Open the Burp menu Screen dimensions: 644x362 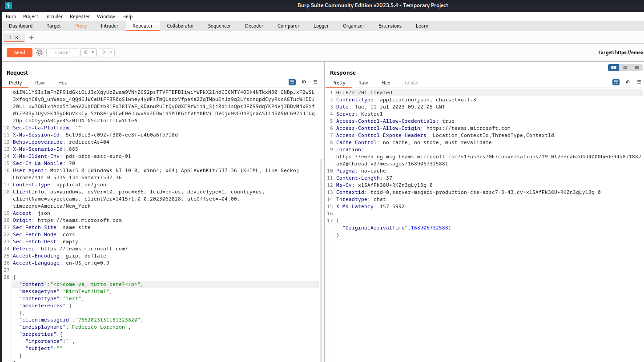11,16
